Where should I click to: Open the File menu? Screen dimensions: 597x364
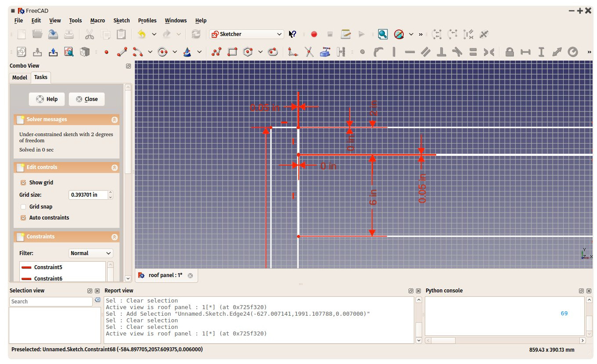(x=19, y=21)
